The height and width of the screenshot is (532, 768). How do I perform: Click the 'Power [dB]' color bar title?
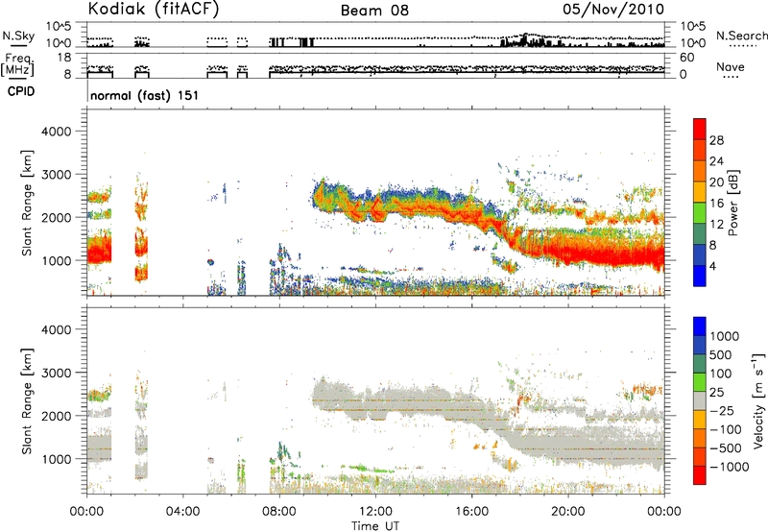pos(733,203)
